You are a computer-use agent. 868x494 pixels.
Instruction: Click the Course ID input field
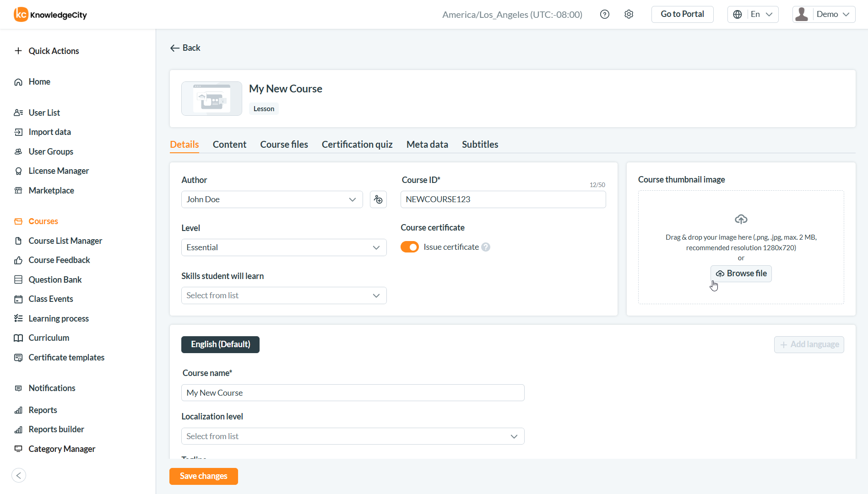coord(503,199)
